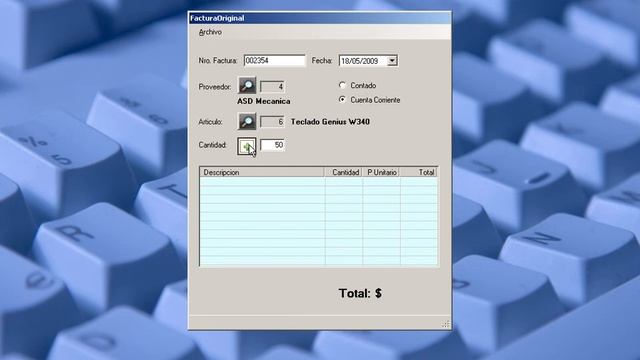Select the Total column header in grid
The width and height of the screenshot is (640, 360).
[x=419, y=172]
